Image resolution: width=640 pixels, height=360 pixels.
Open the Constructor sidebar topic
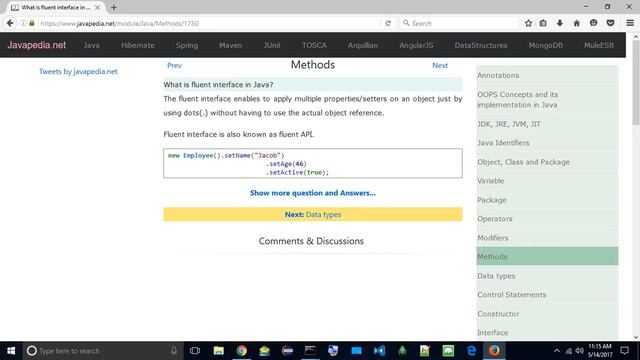coord(547,314)
